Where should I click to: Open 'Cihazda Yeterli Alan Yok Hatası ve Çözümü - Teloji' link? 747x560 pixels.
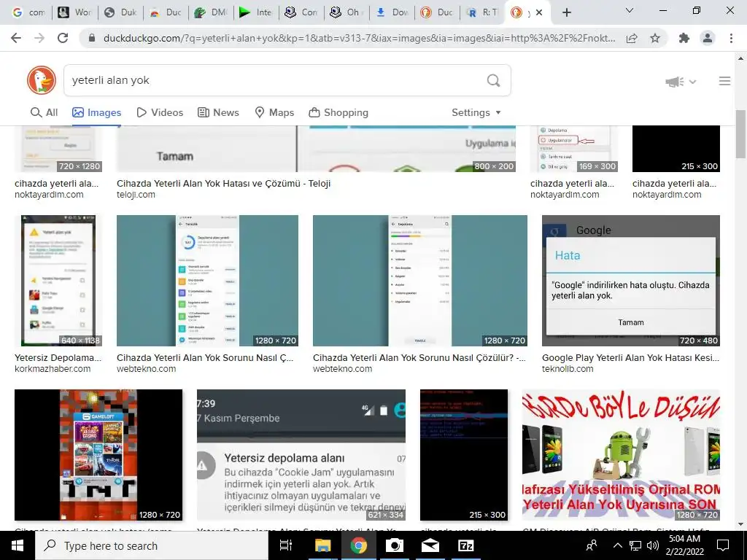(223, 183)
